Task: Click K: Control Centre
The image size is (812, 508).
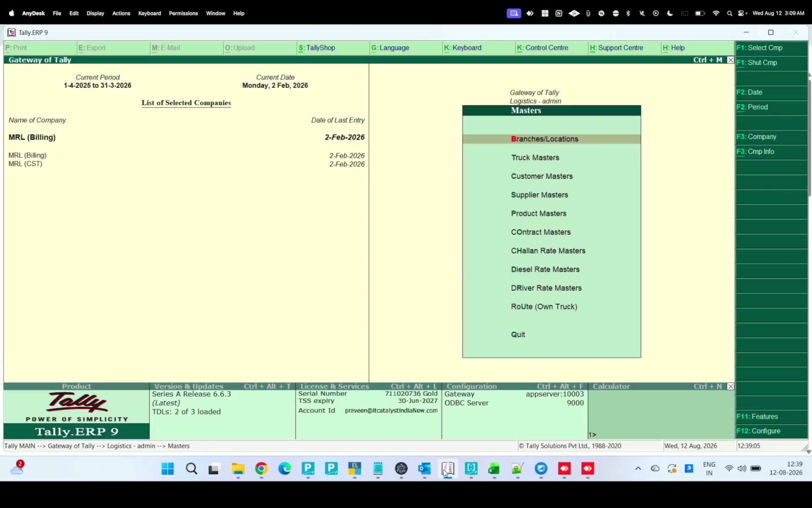Action: [x=551, y=48]
